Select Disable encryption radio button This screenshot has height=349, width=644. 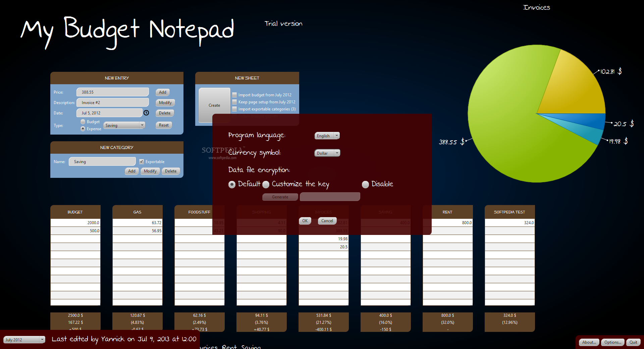366,185
